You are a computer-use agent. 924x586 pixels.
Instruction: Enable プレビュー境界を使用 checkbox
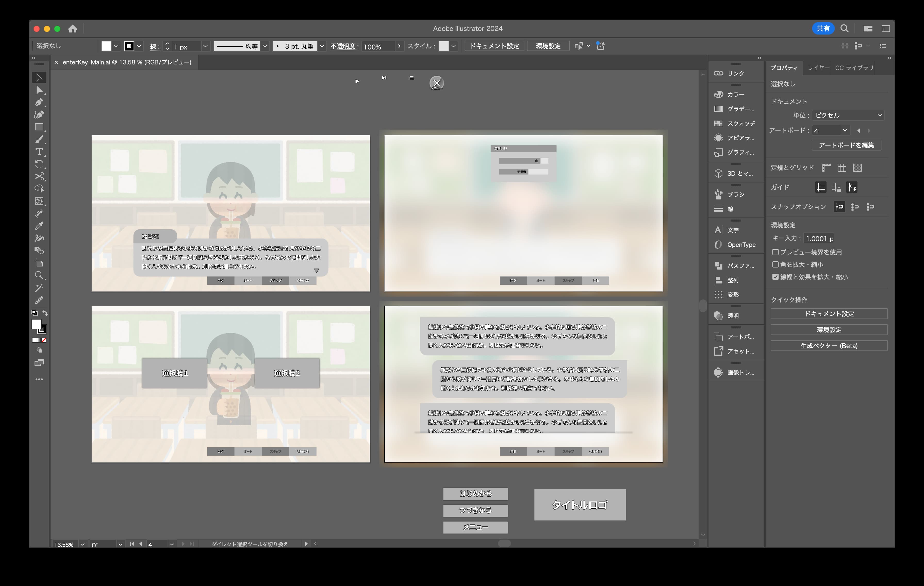(x=775, y=252)
